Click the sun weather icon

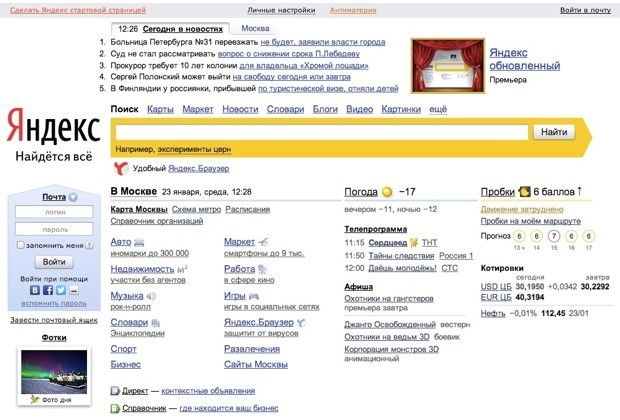(x=387, y=192)
